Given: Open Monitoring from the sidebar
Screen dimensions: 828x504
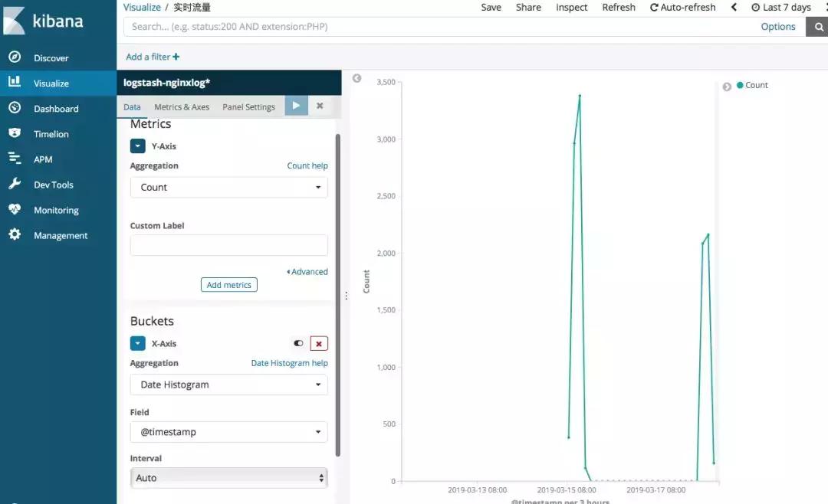Looking at the screenshot, I should click(x=56, y=209).
